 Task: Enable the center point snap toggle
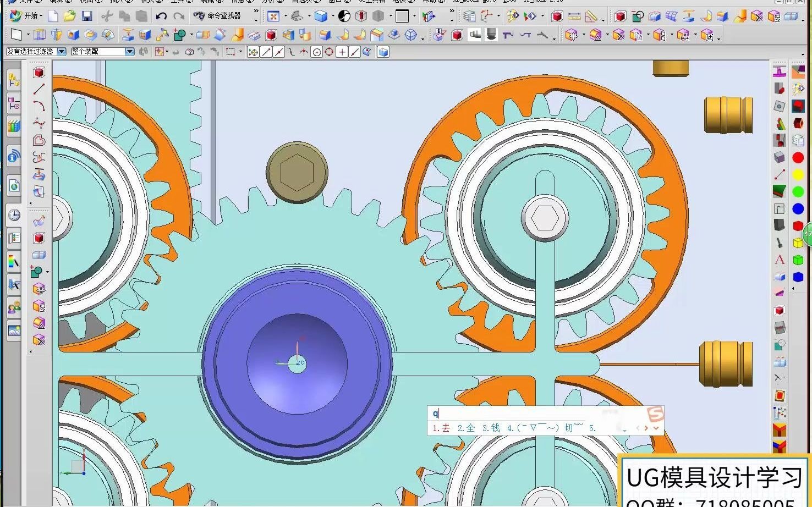pos(316,52)
